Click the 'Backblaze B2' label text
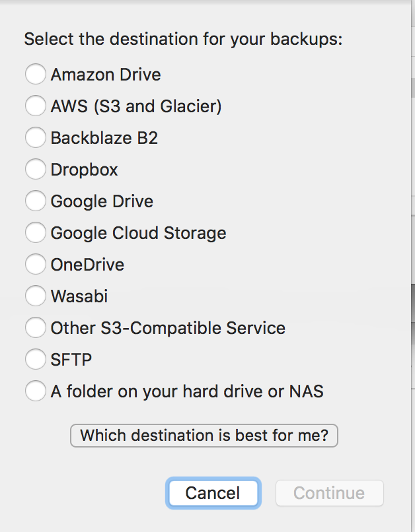The height and width of the screenshot is (532, 415). tap(104, 138)
